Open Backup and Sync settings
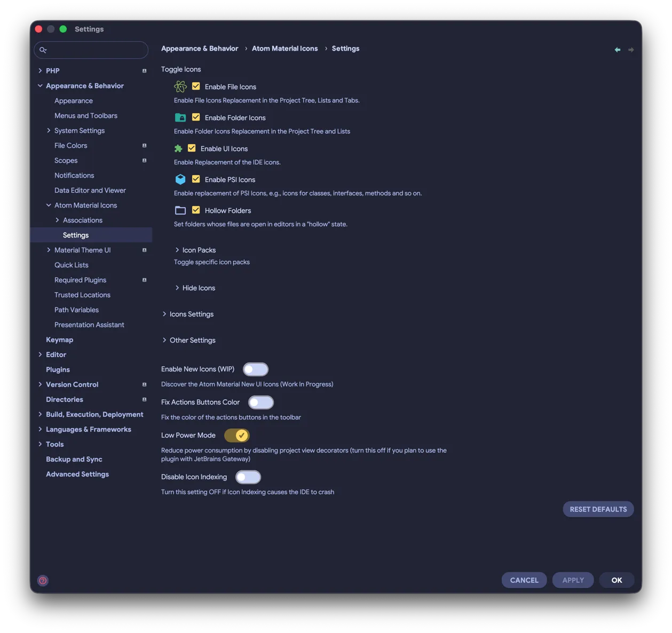 74,459
